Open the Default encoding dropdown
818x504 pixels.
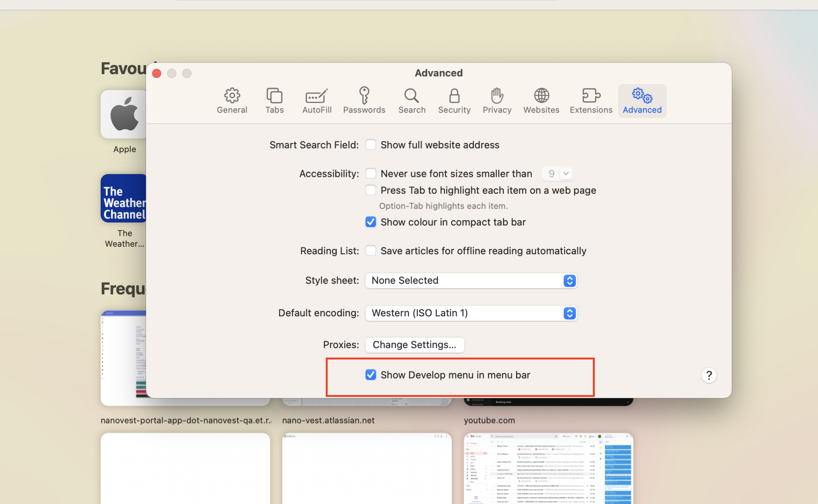pos(569,313)
